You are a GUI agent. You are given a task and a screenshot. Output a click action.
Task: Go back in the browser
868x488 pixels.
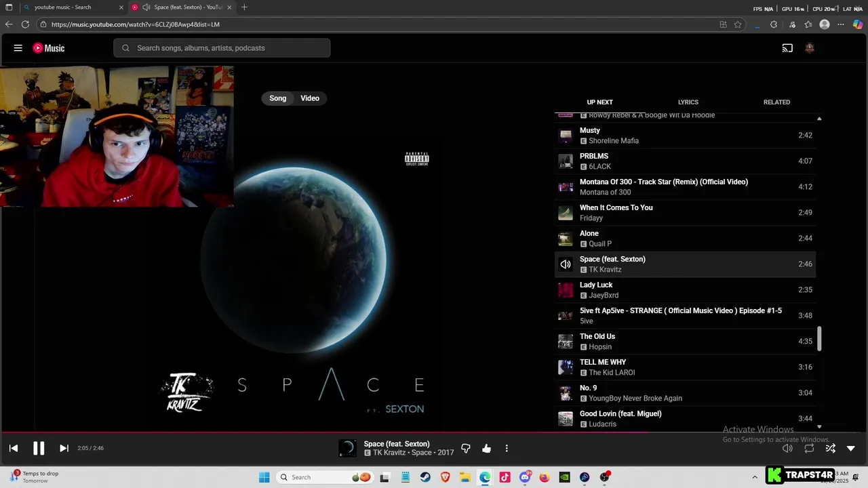(x=9, y=24)
